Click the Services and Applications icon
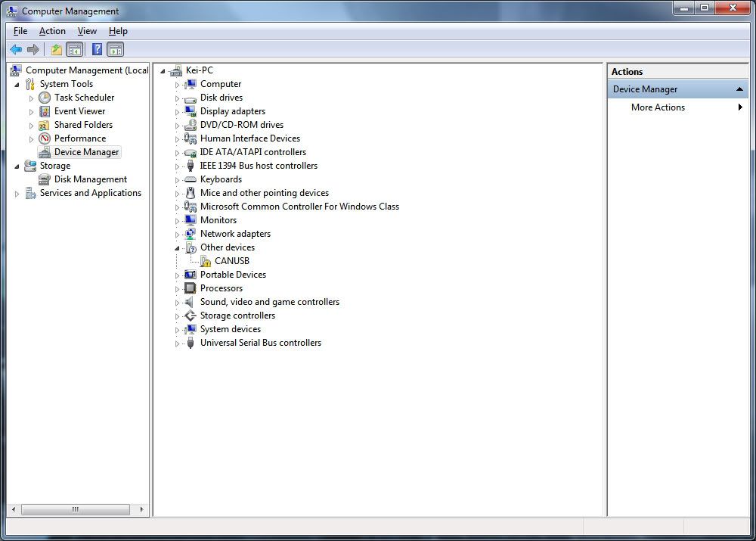Screen dimensions: 756x541 pos(30,193)
